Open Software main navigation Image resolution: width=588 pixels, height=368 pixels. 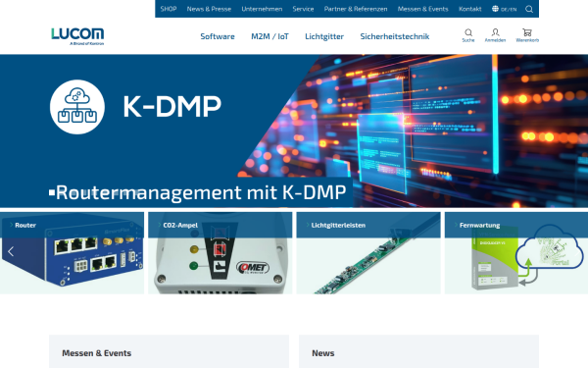tap(218, 36)
